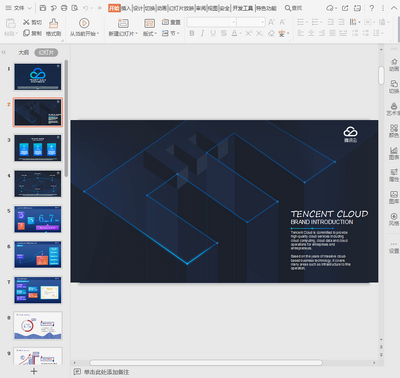
Task: Click the Cut (剪切) button
Action: click(32, 22)
